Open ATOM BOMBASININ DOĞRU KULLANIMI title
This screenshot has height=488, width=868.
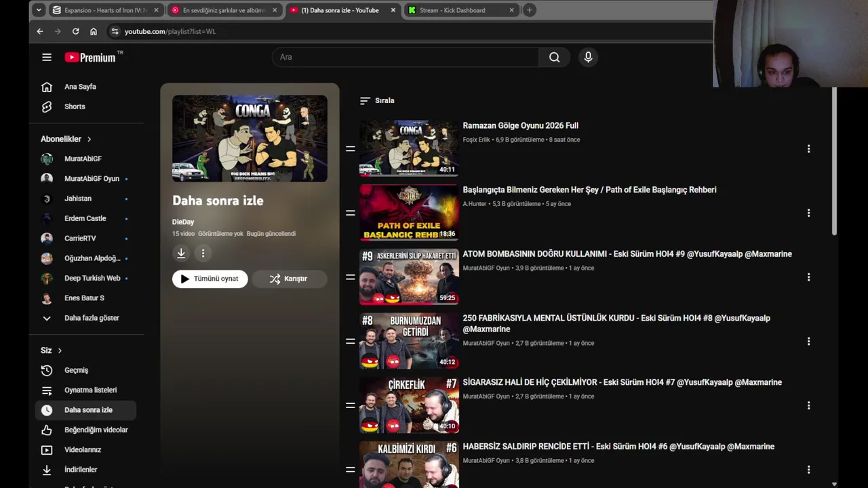pos(627,254)
